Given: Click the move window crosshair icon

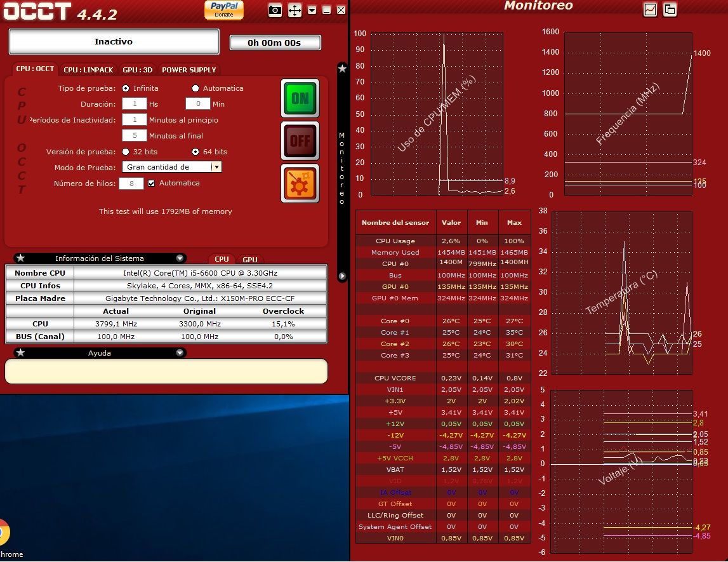Looking at the screenshot, I should [x=295, y=10].
